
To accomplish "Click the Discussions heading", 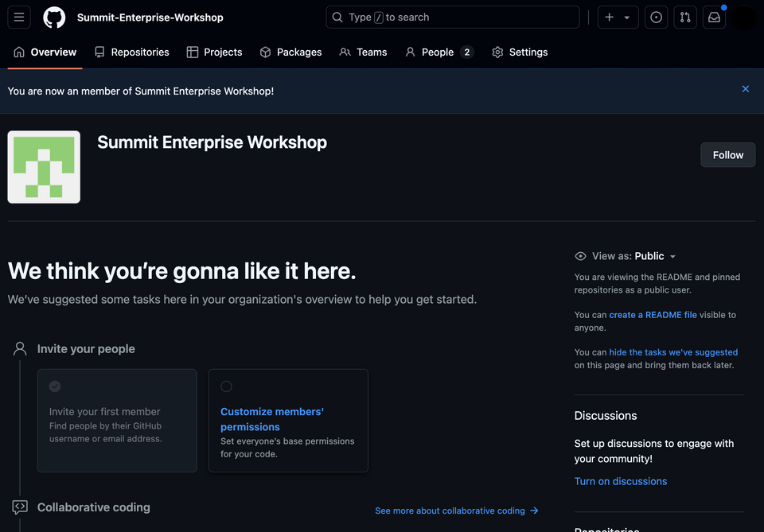I will [606, 416].
